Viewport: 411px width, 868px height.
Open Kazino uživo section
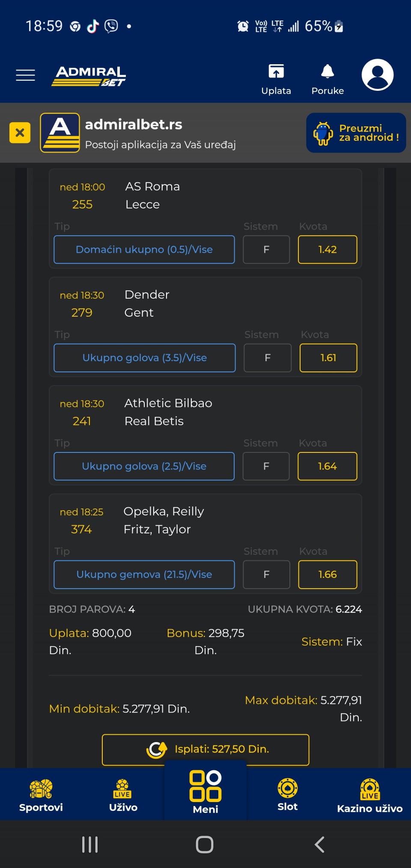[x=369, y=795]
